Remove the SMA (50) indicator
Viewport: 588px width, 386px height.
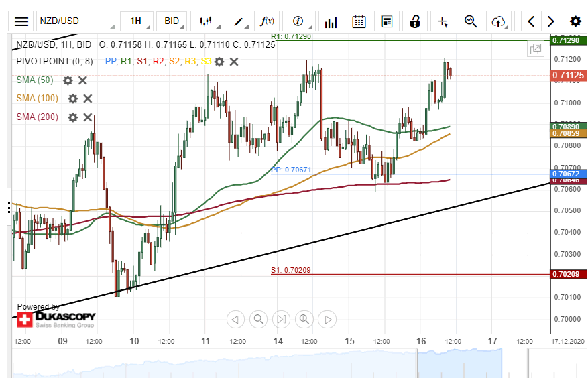click(82, 80)
